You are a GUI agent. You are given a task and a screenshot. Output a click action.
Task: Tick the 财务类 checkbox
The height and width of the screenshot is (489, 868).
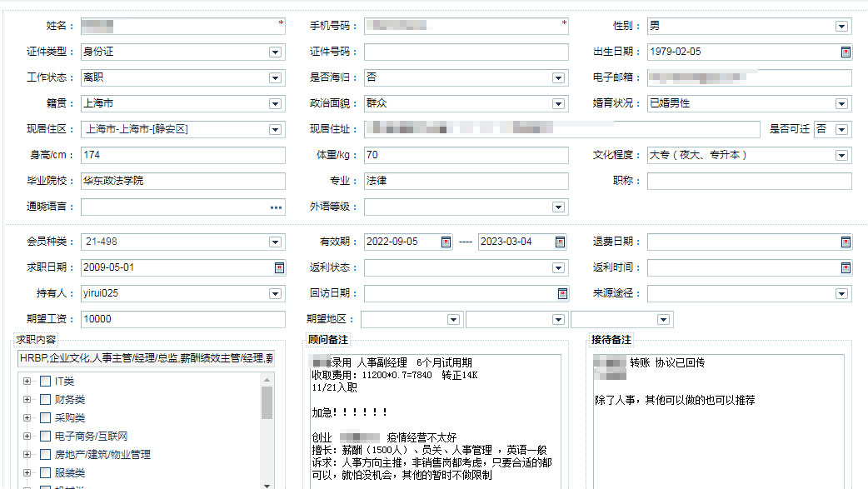pyautogui.click(x=45, y=399)
